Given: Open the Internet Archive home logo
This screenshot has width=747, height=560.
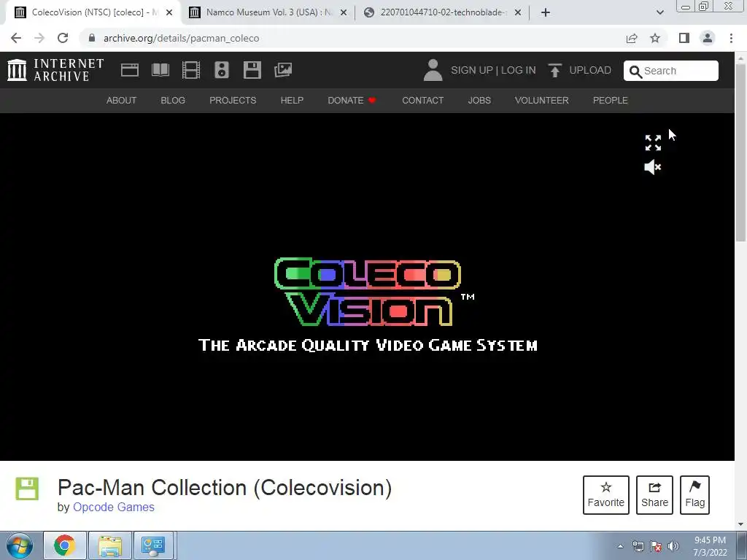Looking at the screenshot, I should point(55,70).
